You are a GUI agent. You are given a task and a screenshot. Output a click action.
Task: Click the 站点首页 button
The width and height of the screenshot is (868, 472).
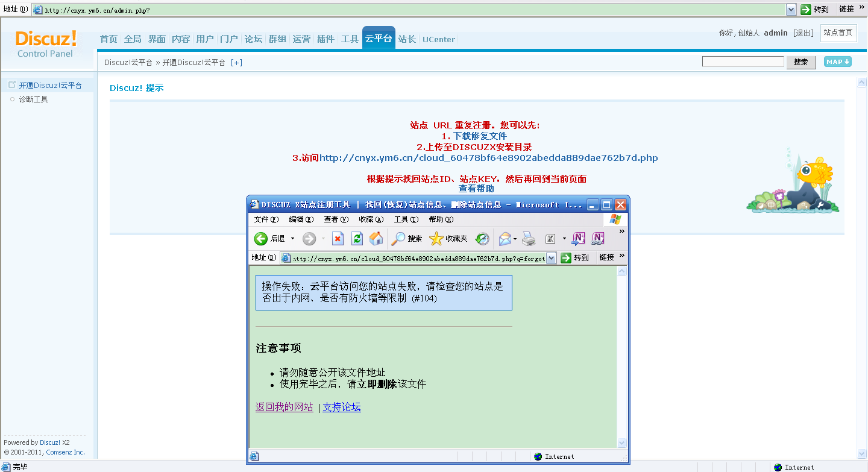[x=838, y=33]
